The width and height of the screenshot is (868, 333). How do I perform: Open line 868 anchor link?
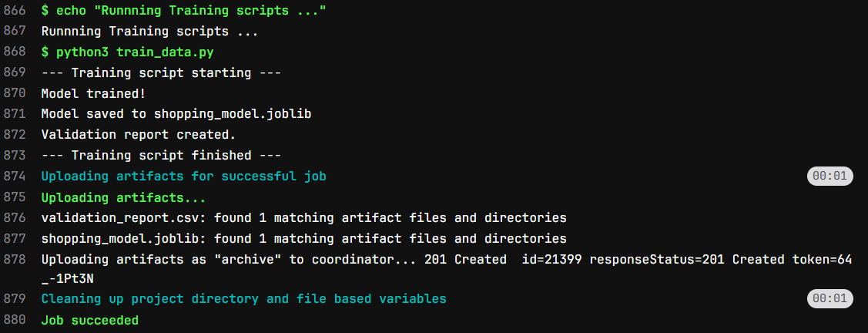15,52
